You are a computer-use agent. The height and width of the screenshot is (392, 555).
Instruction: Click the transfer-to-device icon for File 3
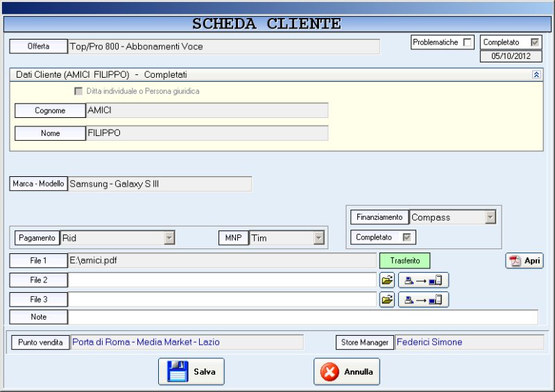pos(423,300)
